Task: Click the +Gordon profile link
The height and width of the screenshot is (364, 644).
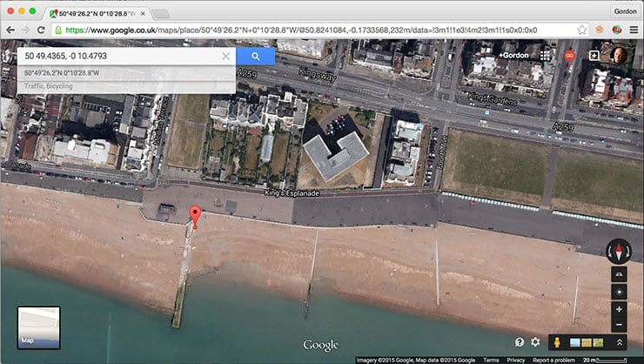Action: (513, 55)
